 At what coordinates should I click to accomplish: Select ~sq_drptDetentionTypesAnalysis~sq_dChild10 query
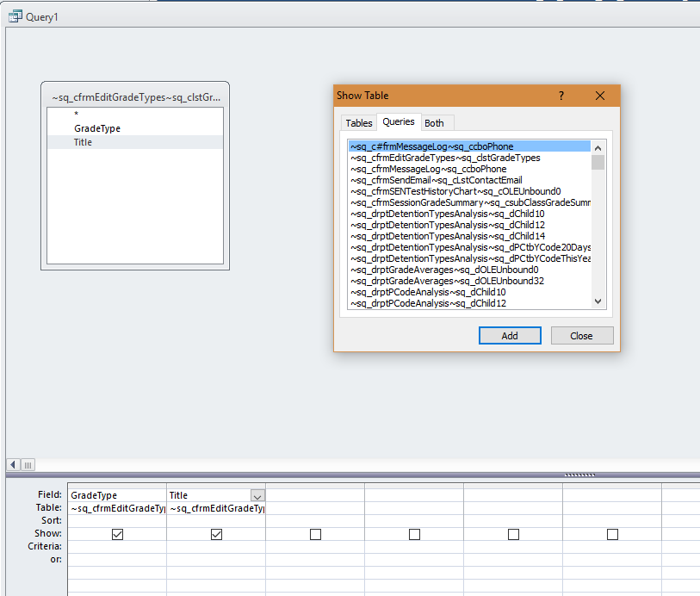469,214
